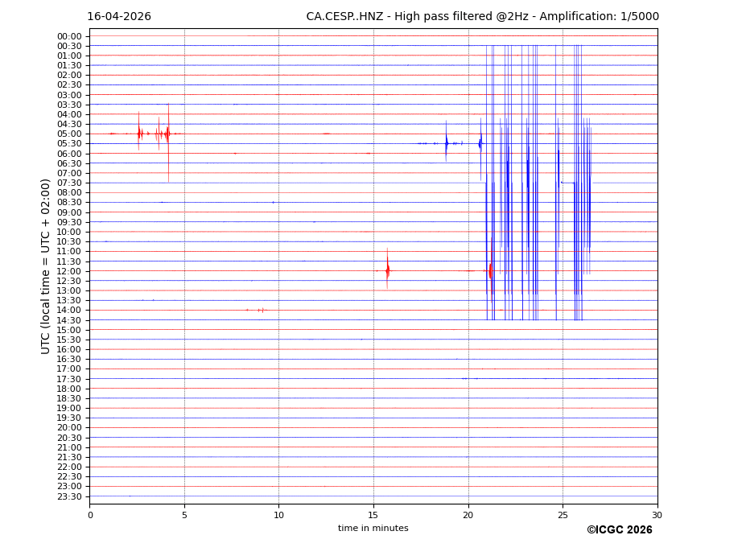Screen dimensions: 746x560
Task: Click the date label 16-04-2026
Action: 119,17
